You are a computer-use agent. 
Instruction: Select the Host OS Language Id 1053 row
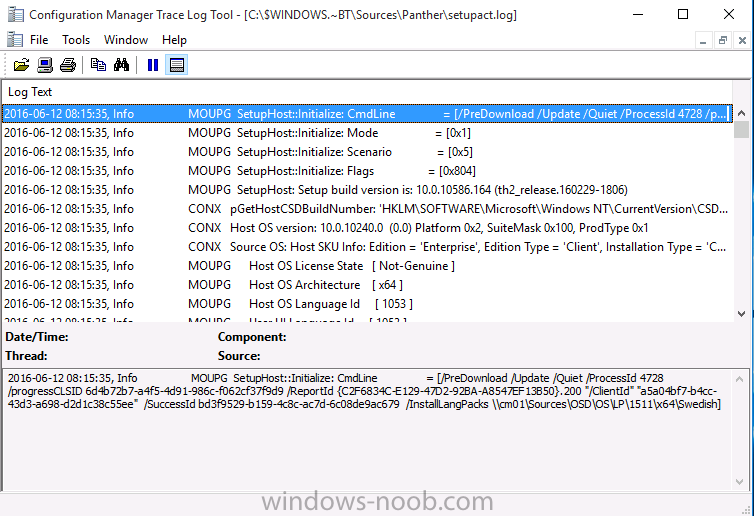click(x=367, y=304)
